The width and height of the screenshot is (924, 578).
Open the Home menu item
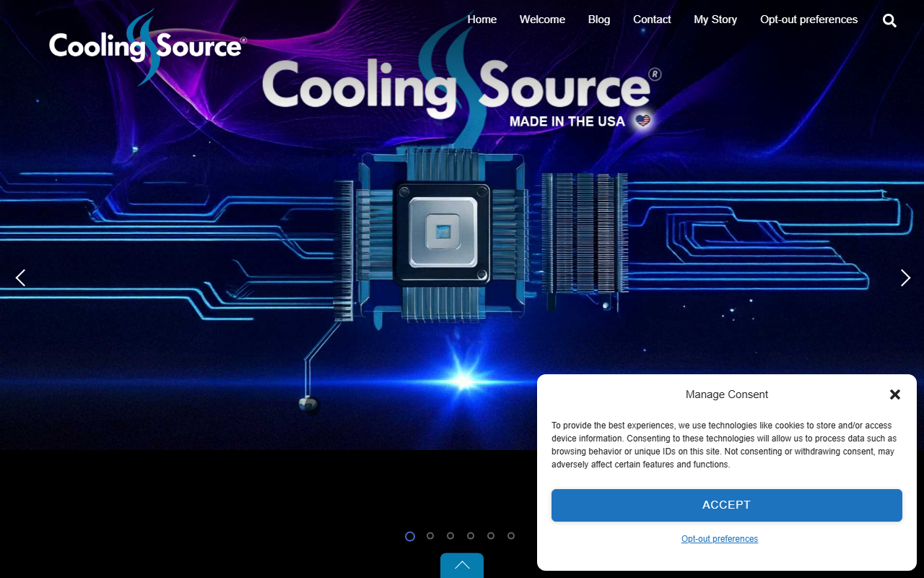tap(482, 20)
